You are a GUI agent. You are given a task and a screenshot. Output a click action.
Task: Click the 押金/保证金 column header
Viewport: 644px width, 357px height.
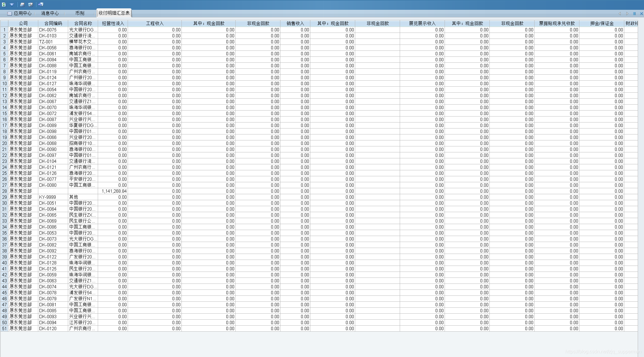602,23
